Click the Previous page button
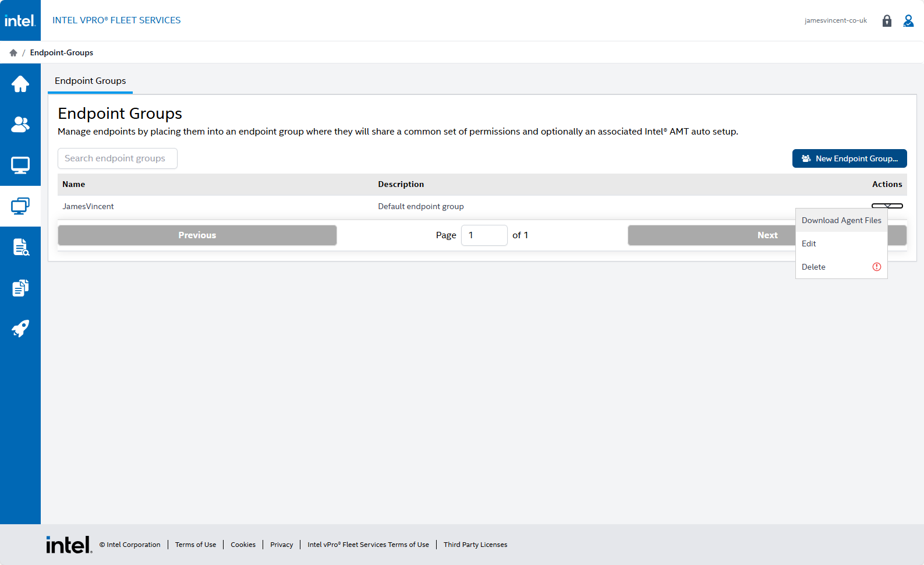Screen dimensions: 924x565 click(x=197, y=235)
